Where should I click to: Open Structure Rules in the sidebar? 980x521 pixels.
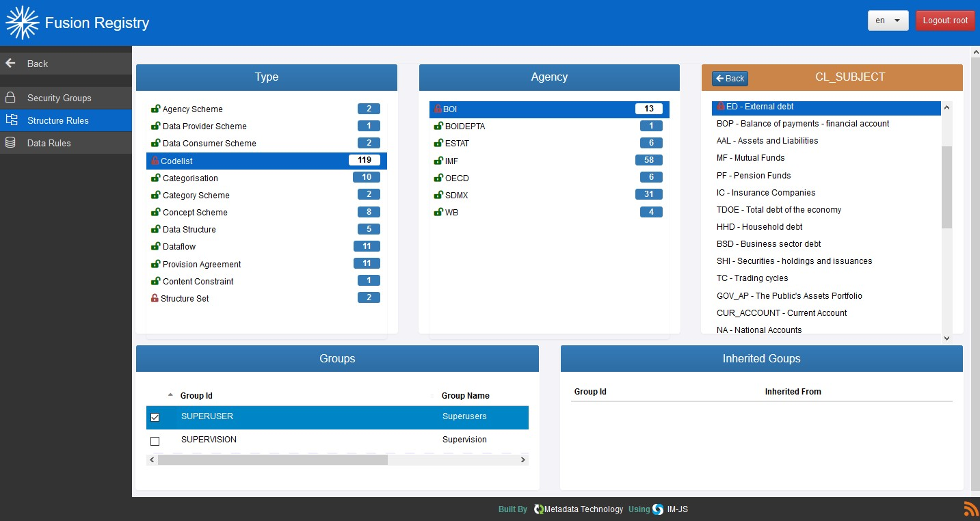[x=58, y=120]
